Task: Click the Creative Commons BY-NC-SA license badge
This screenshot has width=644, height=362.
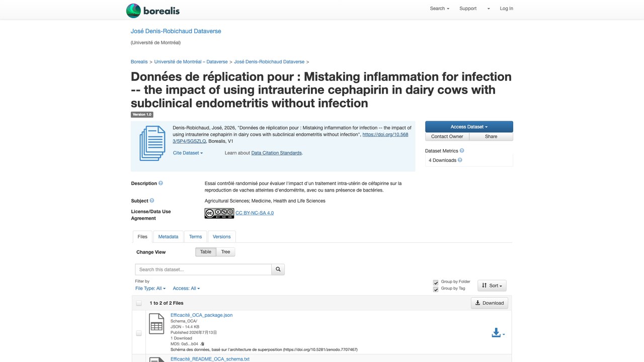Action: pos(219,213)
